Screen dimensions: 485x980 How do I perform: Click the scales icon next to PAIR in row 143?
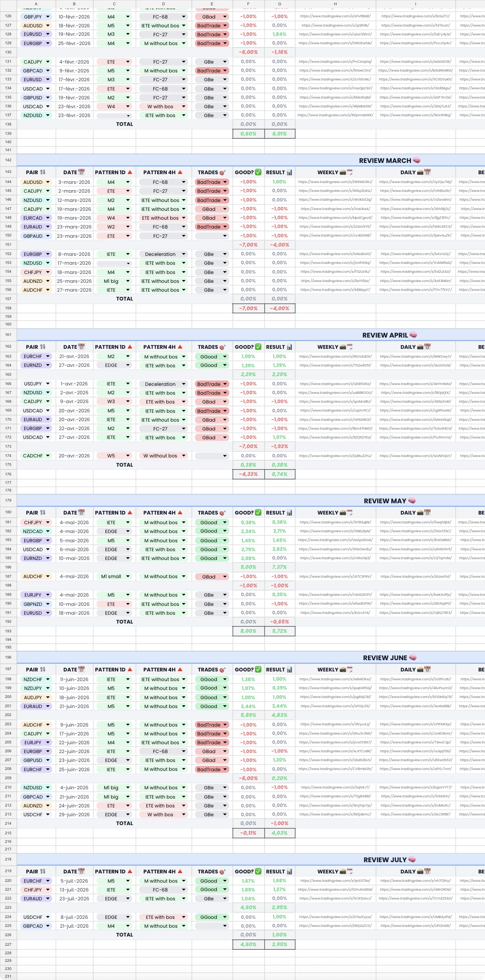(x=43, y=172)
